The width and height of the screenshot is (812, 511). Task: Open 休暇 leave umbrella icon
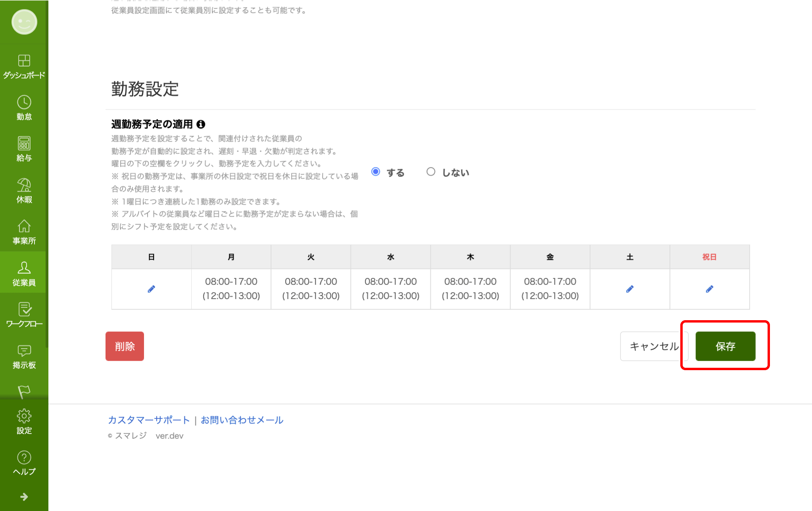coord(24,185)
